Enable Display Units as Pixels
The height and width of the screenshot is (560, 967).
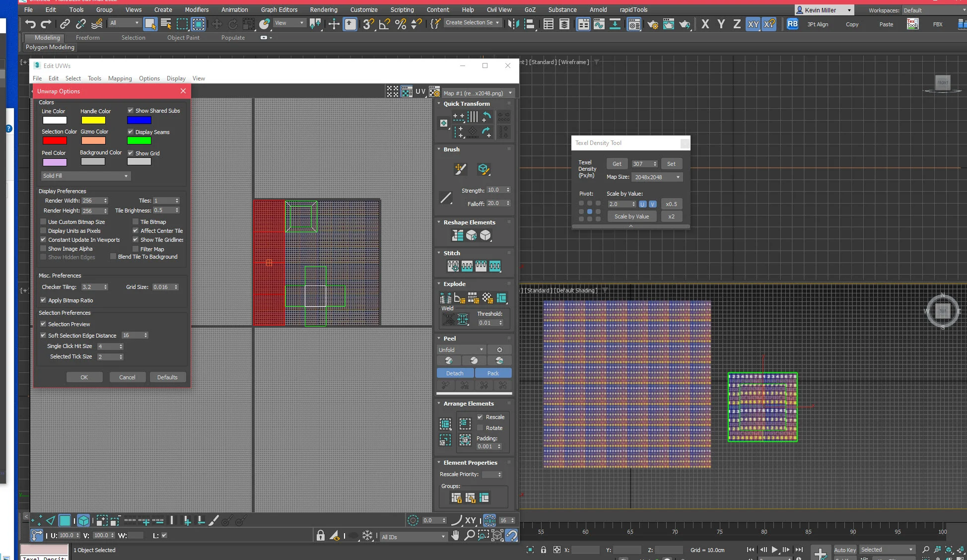(43, 231)
